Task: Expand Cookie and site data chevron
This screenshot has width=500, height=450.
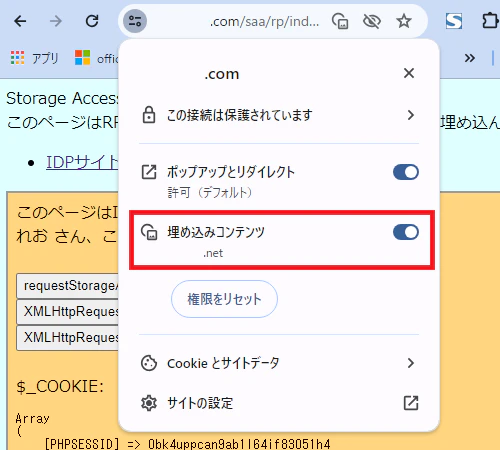Action: (411, 363)
